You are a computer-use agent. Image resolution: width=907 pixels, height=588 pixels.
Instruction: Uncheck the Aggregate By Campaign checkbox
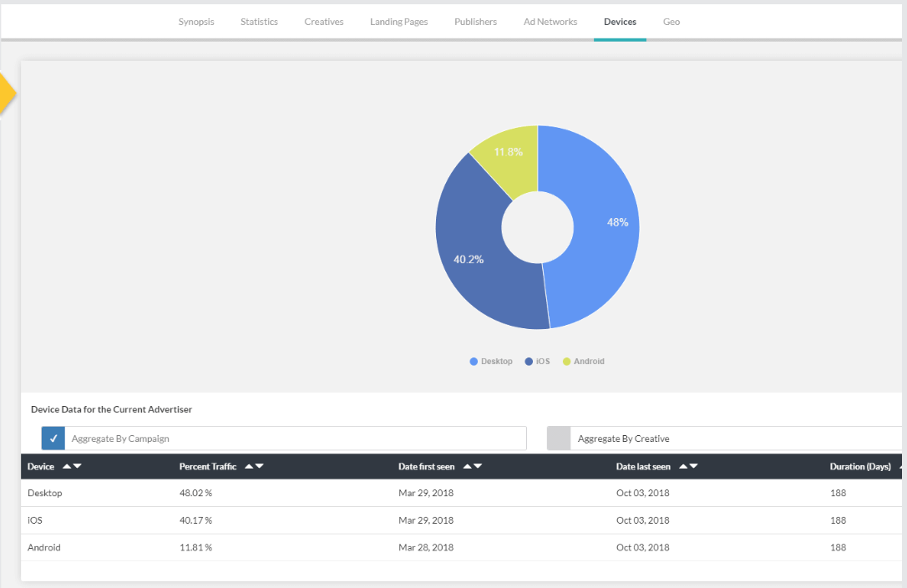(x=53, y=438)
